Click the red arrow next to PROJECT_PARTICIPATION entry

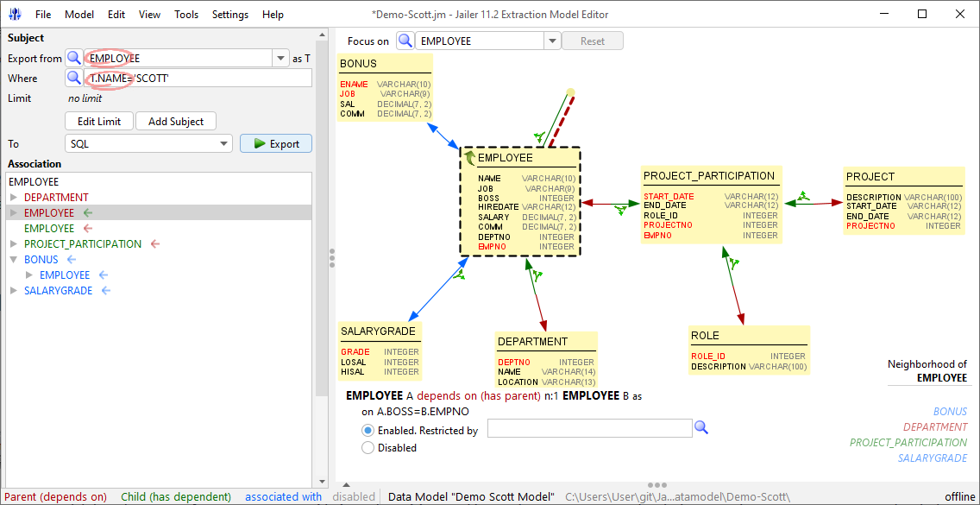pos(155,244)
